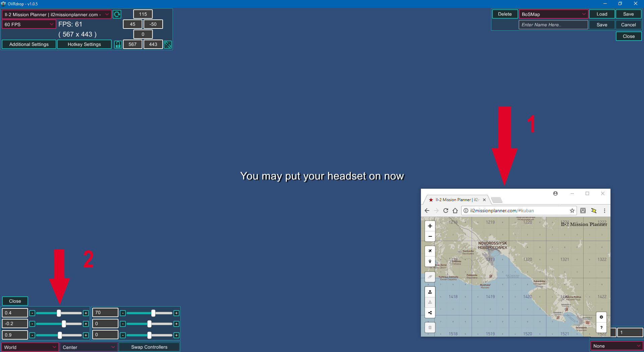Screen dimensions: 644x352
Task: Click the map help question mark
Action: pos(601,328)
